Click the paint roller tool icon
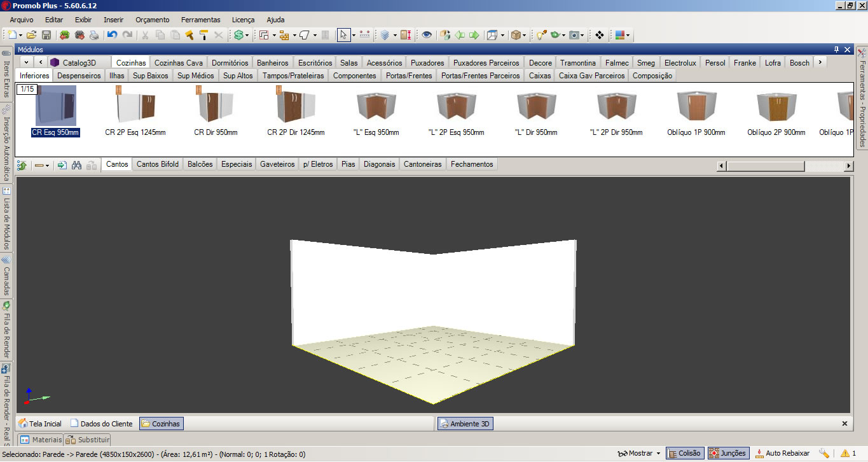868x462 pixels. pos(203,35)
